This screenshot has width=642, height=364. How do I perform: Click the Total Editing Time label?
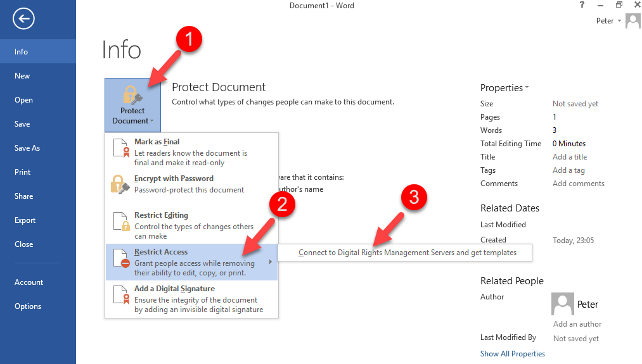coord(511,144)
